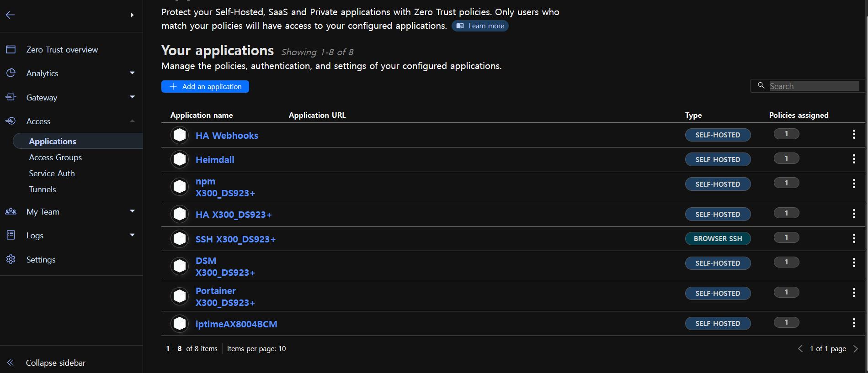Viewport: 868px width, 373px height.
Task: Click the Heimdall application hexagon icon
Action: coord(180,159)
